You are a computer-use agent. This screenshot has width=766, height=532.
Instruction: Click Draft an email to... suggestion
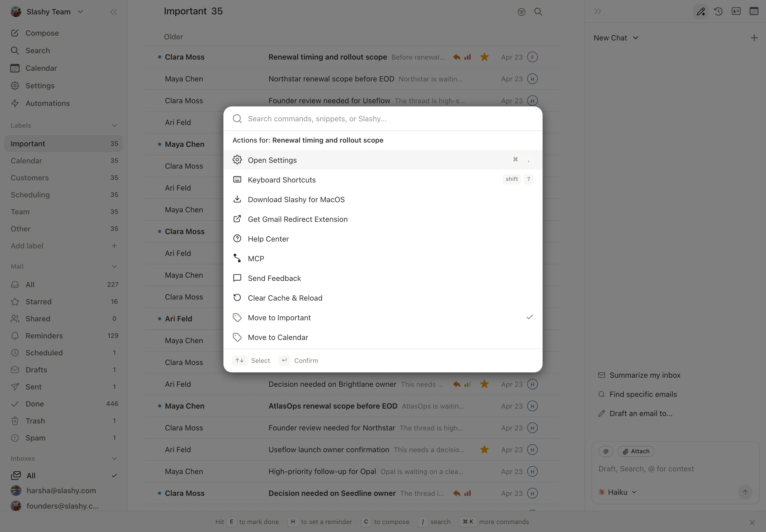(x=635, y=414)
